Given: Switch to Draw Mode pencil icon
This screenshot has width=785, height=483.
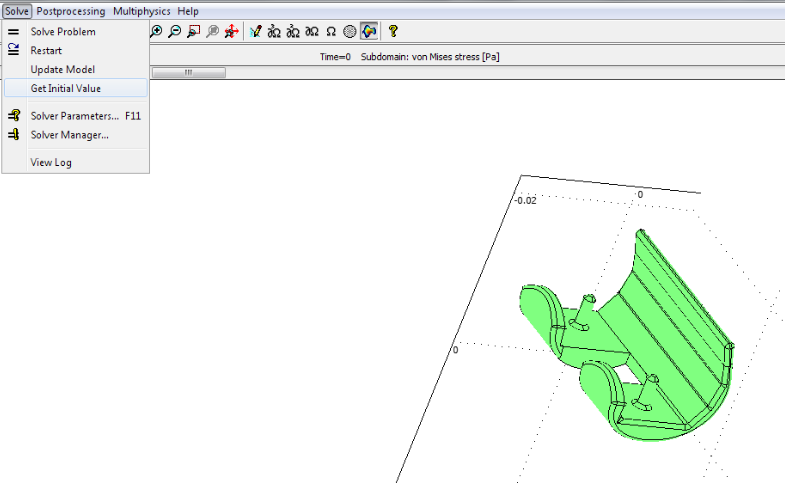Looking at the screenshot, I should tap(255, 32).
